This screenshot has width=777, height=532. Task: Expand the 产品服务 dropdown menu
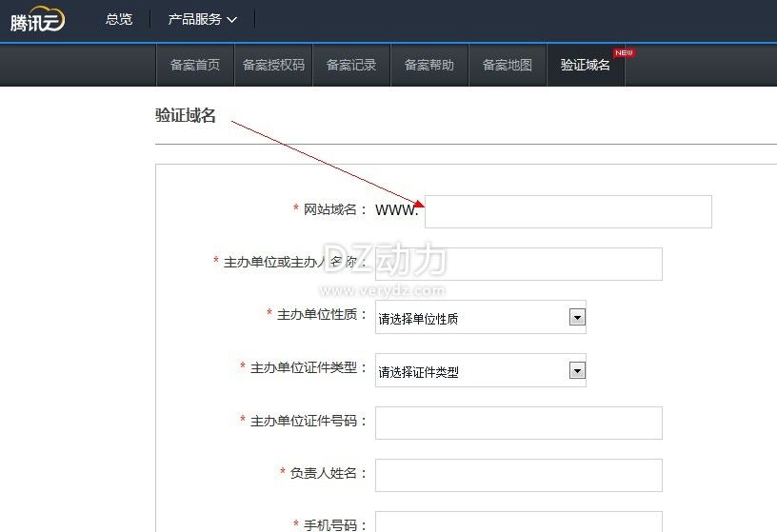point(195,19)
